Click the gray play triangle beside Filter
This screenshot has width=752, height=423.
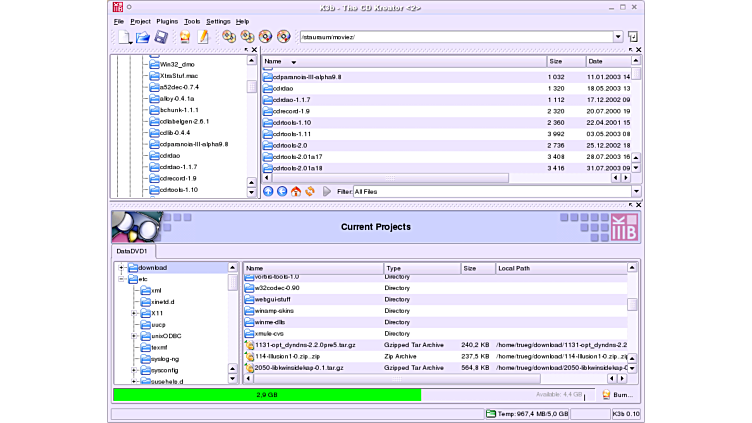click(x=327, y=191)
